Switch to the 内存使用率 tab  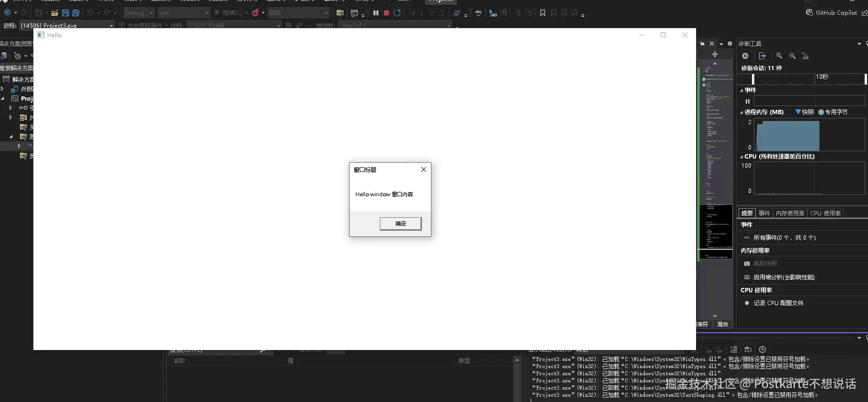[790, 213]
